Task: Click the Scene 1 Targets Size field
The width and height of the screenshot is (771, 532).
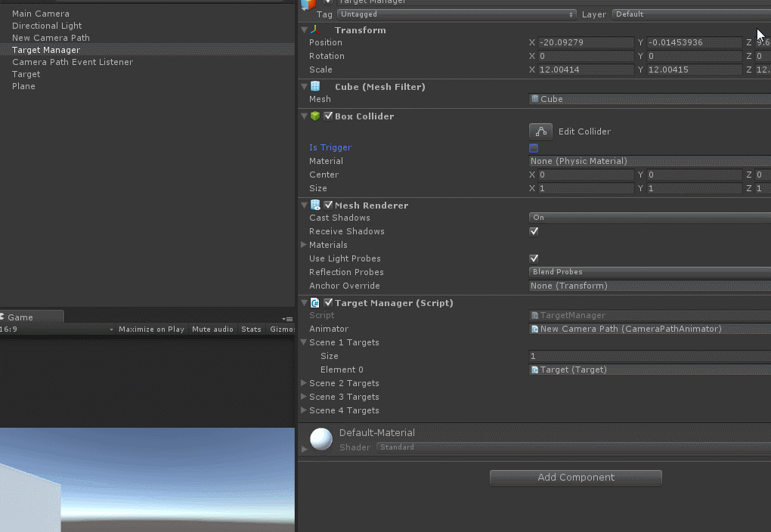Action: point(649,356)
